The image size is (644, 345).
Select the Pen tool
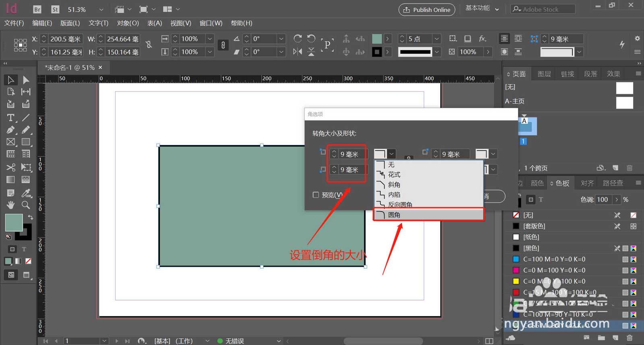tap(10, 130)
